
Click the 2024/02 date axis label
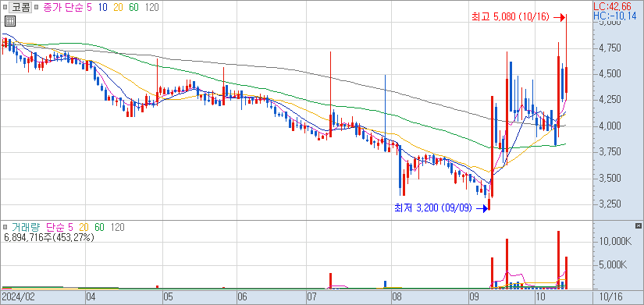[18, 296]
